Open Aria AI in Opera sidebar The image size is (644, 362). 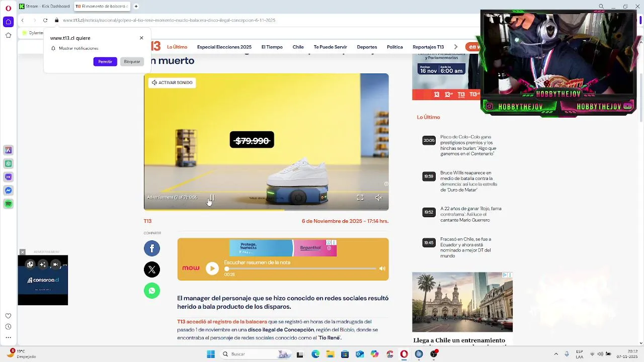coord(8,150)
